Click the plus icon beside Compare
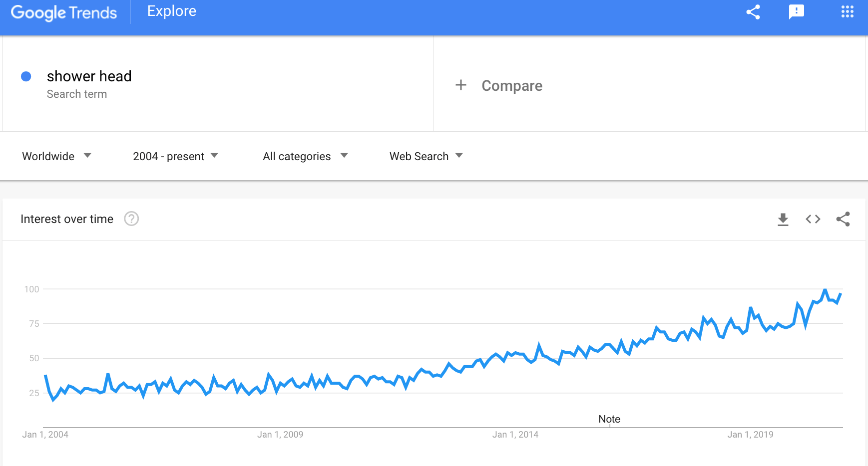Viewport: 868px width, 466px height. (x=461, y=85)
